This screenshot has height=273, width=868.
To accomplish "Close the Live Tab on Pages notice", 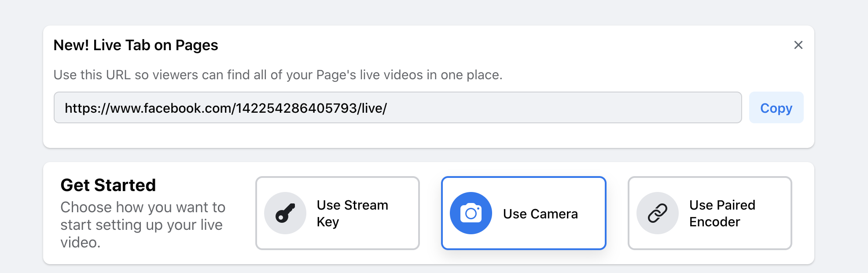I will point(798,45).
